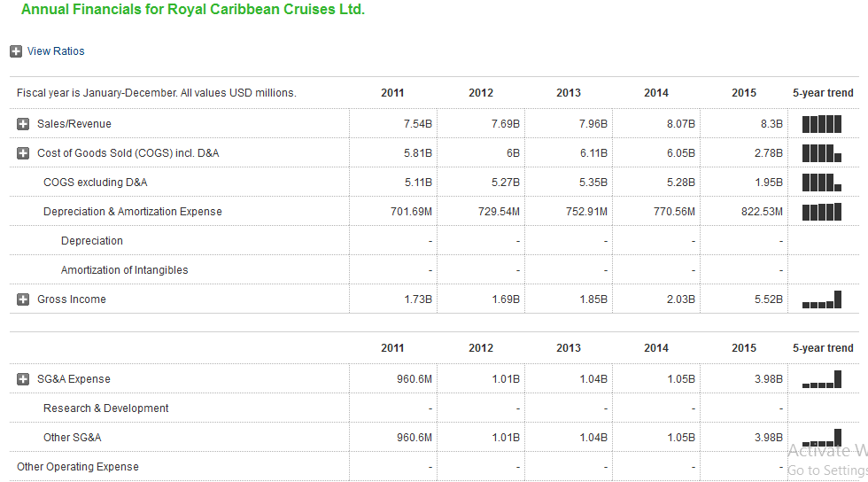Viewport: 868px width, 482px height.
Task: Click the Research & Development row label
Action: 105,408
